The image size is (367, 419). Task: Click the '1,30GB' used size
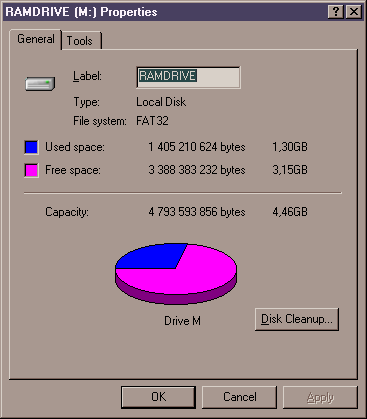click(290, 147)
